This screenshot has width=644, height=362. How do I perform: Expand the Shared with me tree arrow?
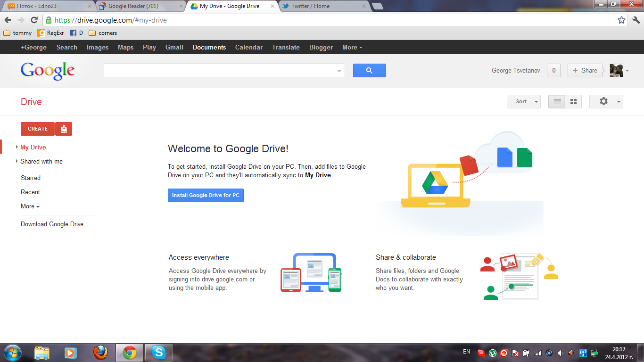coord(17,161)
